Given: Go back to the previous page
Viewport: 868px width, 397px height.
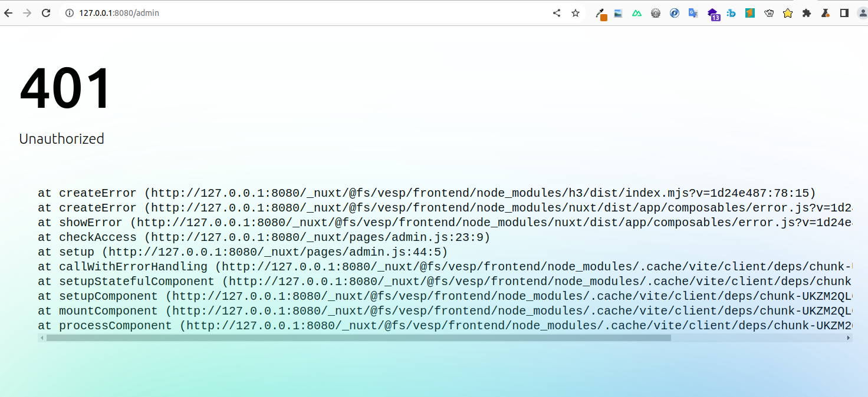Looking at the screenshot, I should click(8, 13).
